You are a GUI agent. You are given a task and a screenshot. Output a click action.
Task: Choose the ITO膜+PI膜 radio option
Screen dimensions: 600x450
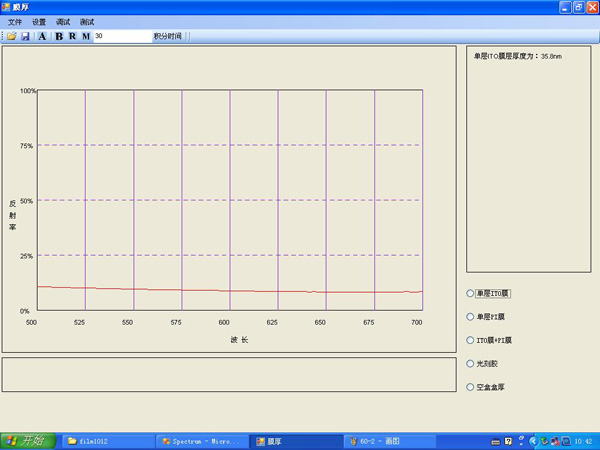click(471, 340)
